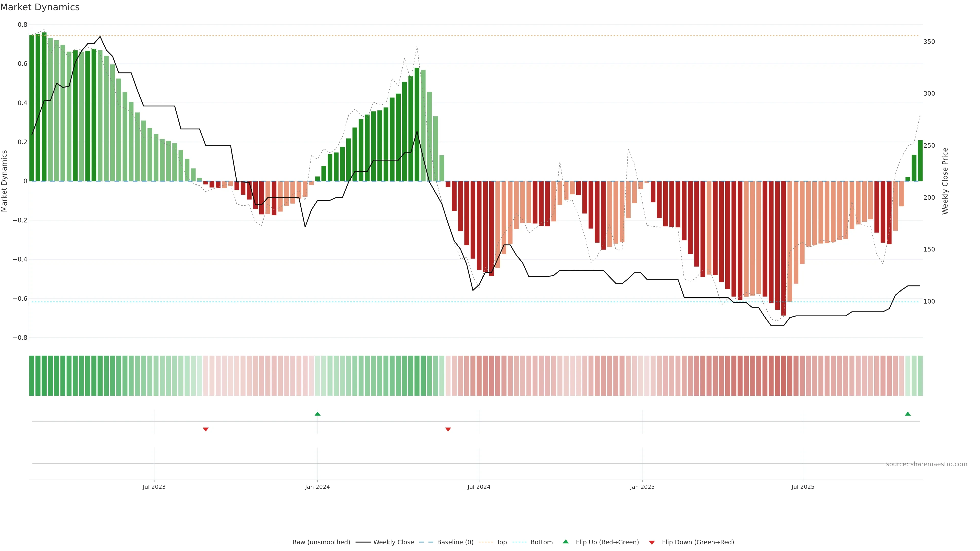Screen dimensions: 980x551
Task: Toggle the Bottom legend entry
Action: click(541, 542)
